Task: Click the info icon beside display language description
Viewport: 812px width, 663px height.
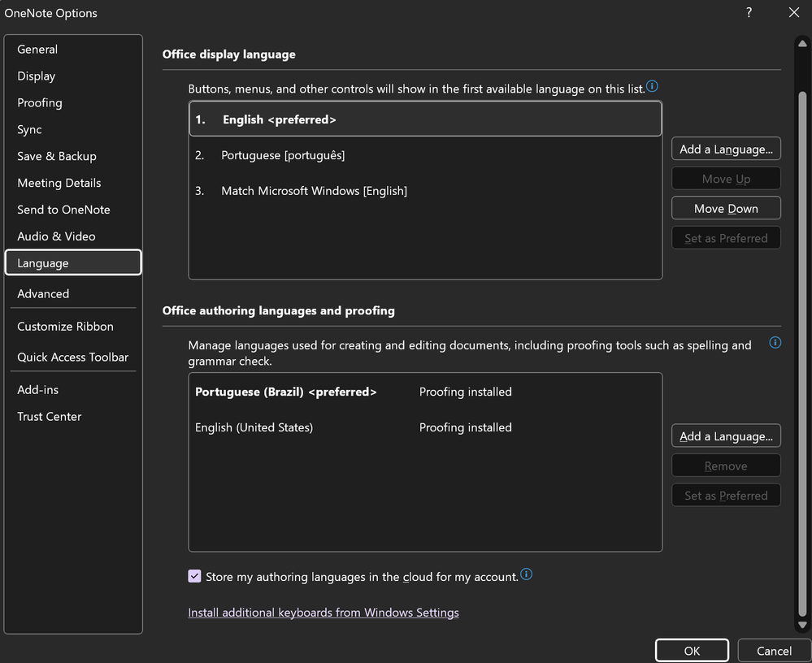Action: [x=652, y=86]
